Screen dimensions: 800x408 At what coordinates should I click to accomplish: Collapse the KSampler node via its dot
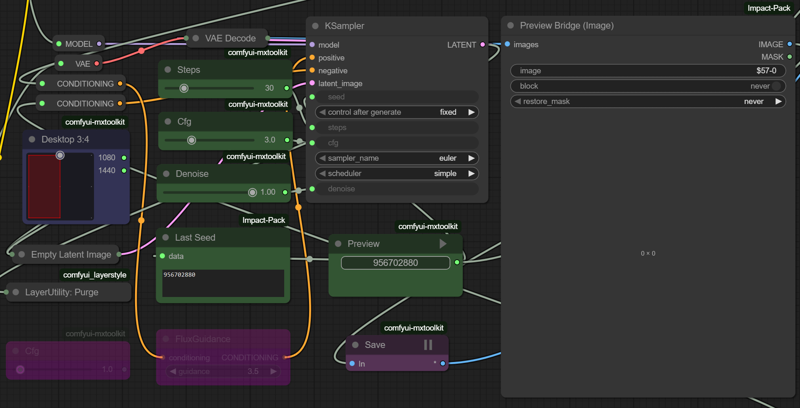pyautogui.click(x=315, y=25)
